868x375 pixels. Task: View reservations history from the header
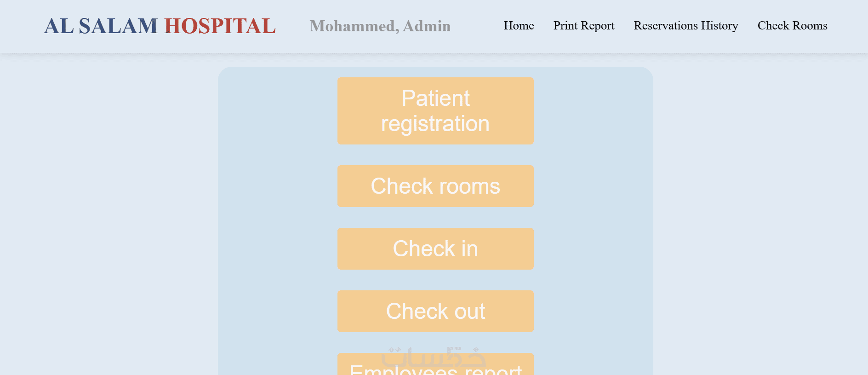click(685, 26)
